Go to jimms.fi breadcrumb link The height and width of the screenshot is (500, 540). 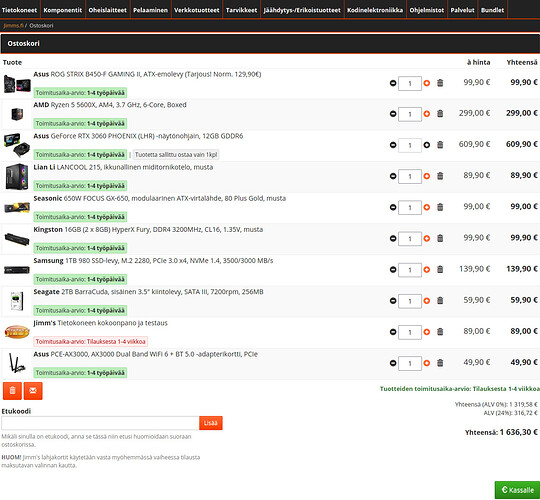tap(13, 25)
